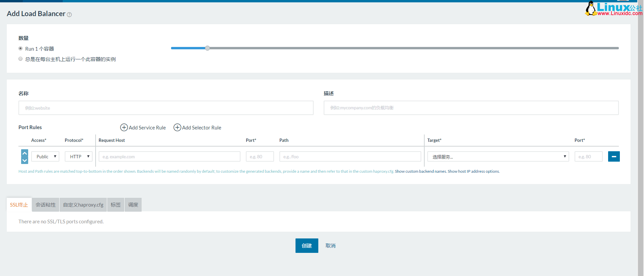Move port rule up with up arrow
644x276 pixels.
pyautogui.click(x=24, y=153)
